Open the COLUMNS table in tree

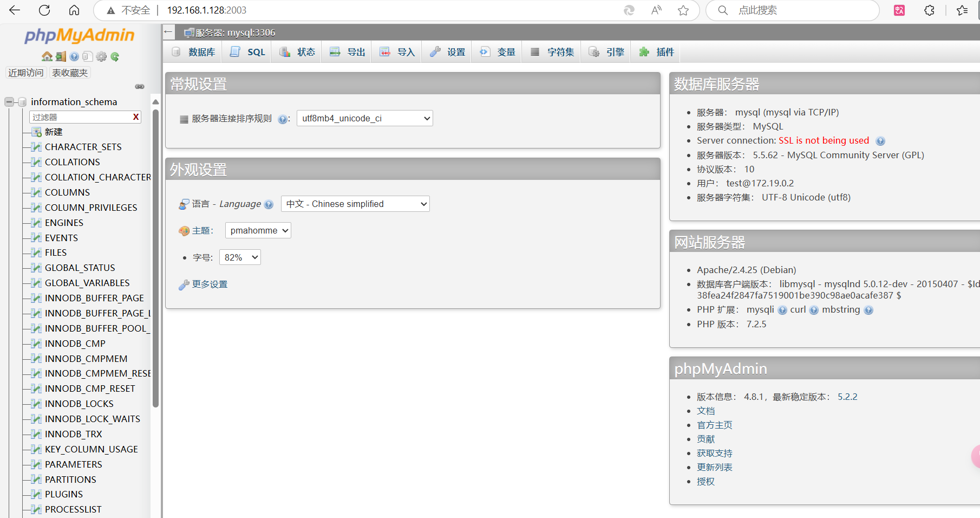tap(67, 192)
